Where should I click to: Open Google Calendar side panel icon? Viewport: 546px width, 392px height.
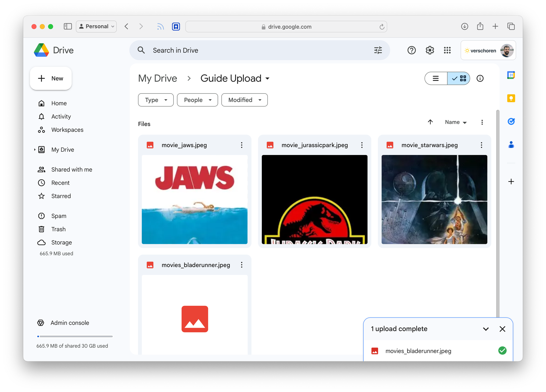[511, 75]
